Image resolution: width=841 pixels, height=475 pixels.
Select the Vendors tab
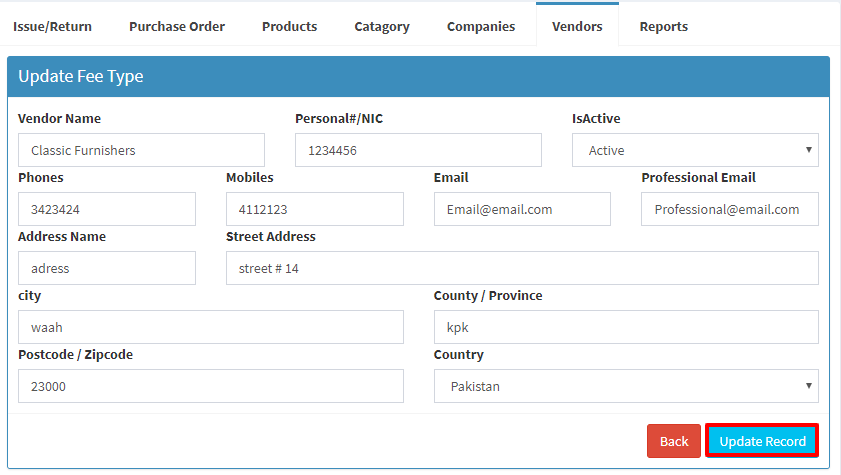577,25
